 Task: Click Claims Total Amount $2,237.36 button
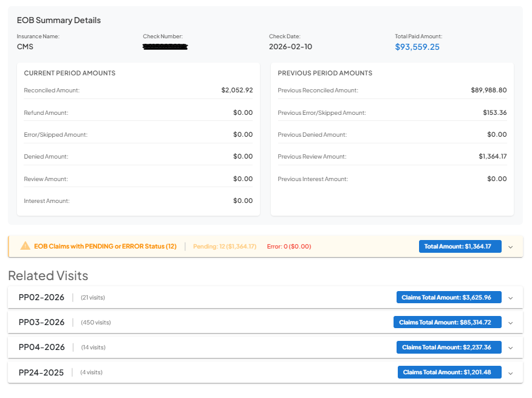tap(448, 347)
